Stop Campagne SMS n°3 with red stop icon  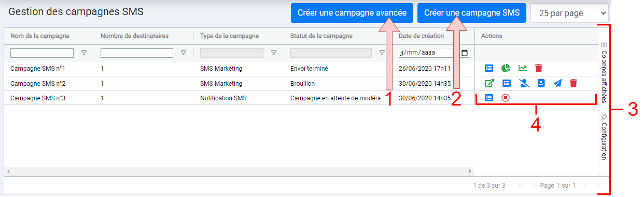(x=505, y=98)
